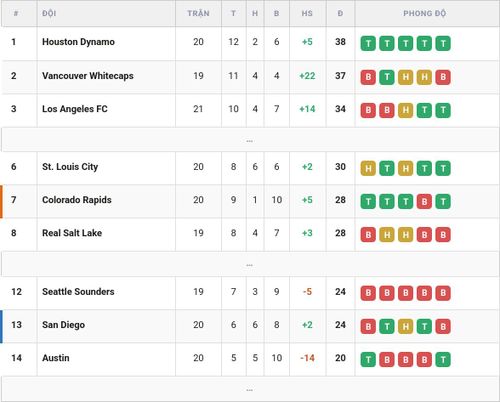Click St. Louis City's first yellow H badge
Image resolution: width=500 pixels, height=402 pixels.
click(368, 168)
